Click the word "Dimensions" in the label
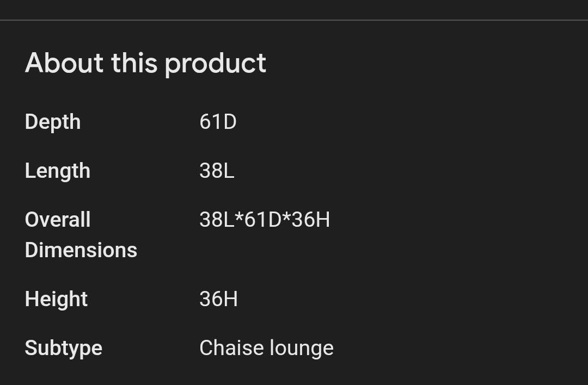Screen dimensions: 588x385 (x=81, y=250)
